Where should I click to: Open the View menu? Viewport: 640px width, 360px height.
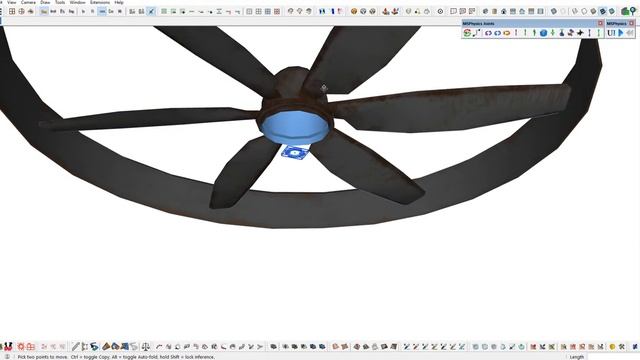[12, 2]
